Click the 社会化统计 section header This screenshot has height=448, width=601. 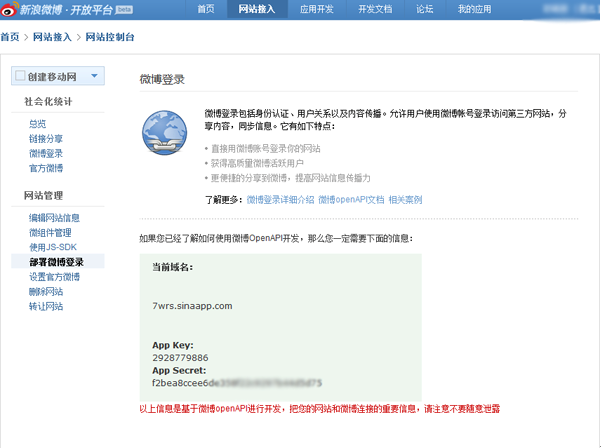coord(48,102)
